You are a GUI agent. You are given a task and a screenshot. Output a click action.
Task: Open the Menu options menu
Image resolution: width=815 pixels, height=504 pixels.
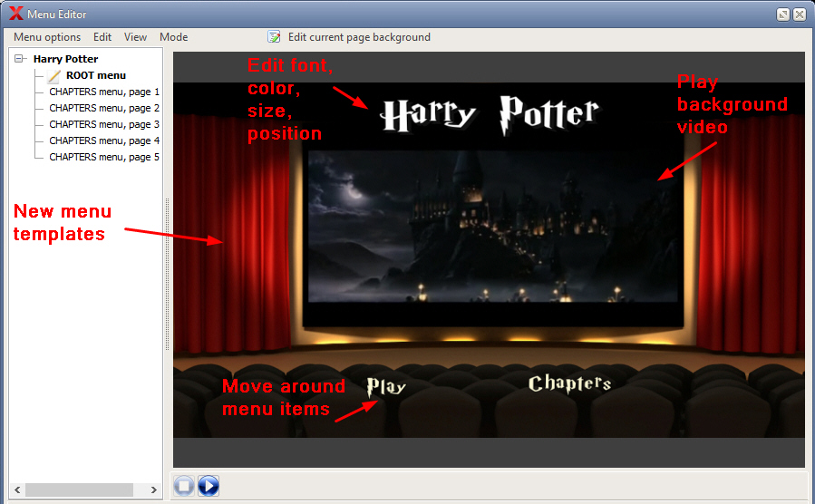[x=47, y=37]
